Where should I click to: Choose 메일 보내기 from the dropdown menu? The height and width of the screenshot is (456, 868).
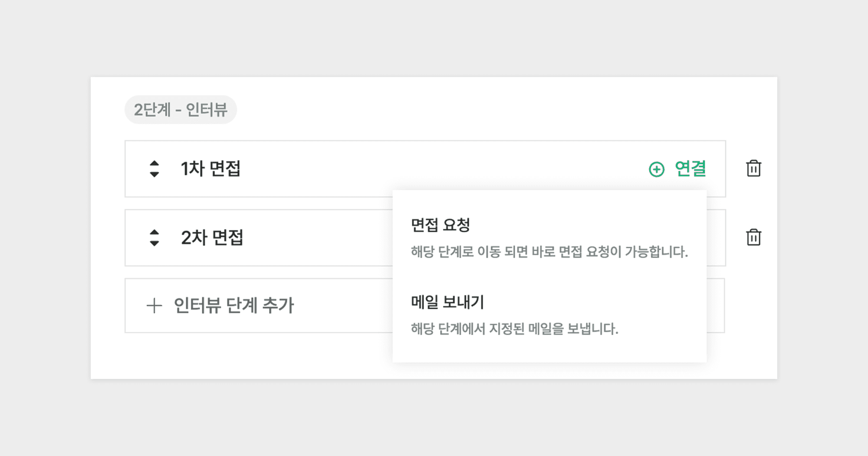[447, 302]
